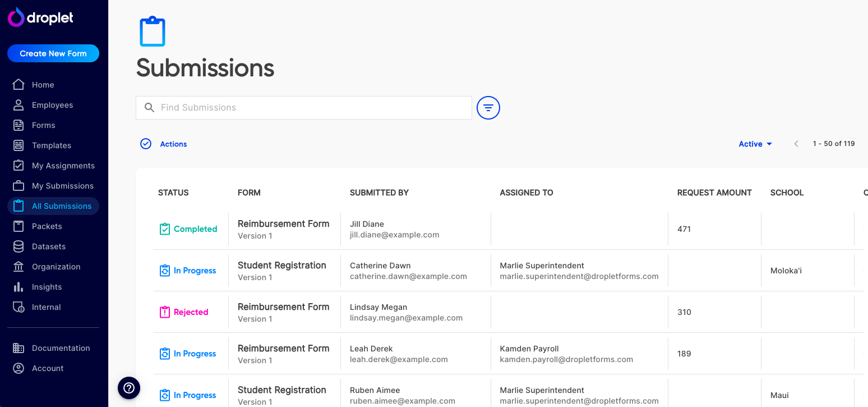The image size is (868, 407).
Task: Open My Assignments in the sidebar
Action: click(53, 166)
